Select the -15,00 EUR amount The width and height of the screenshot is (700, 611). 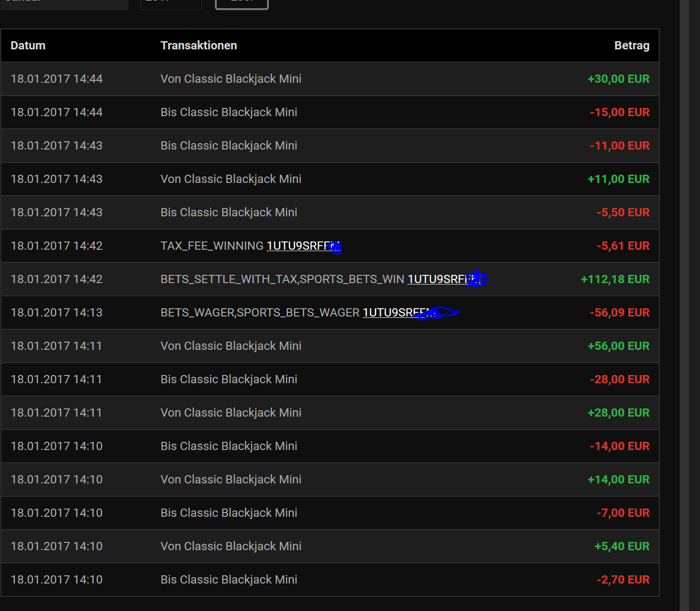(x=620, y=112)
